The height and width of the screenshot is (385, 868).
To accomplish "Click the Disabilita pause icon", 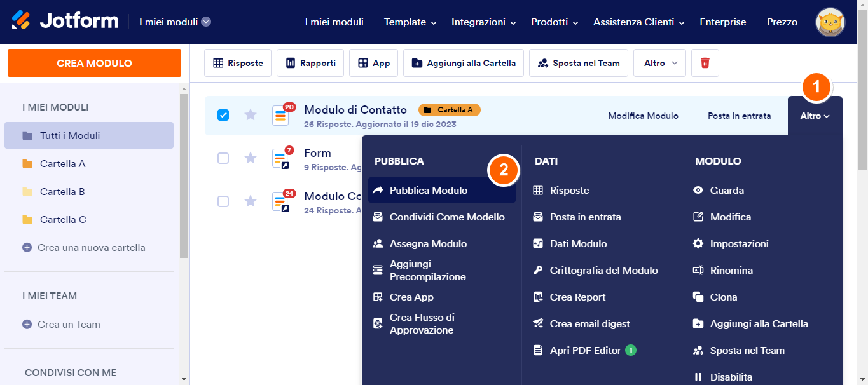I will click(x=698, y=377).
